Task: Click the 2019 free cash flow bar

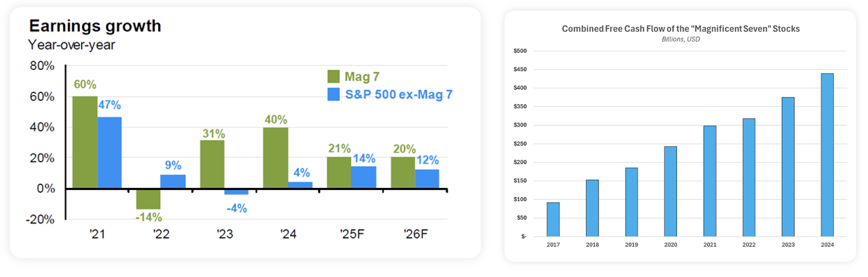Action: 632,202
